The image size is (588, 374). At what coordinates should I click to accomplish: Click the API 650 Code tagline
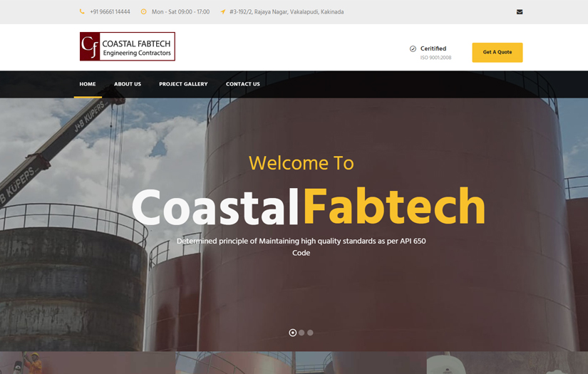[301, 247]
